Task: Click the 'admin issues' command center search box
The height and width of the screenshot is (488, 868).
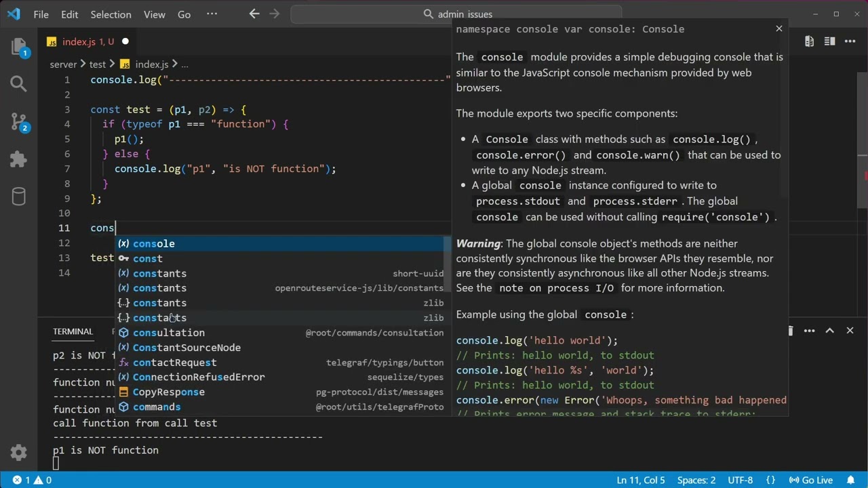Action: coord(456,14)
